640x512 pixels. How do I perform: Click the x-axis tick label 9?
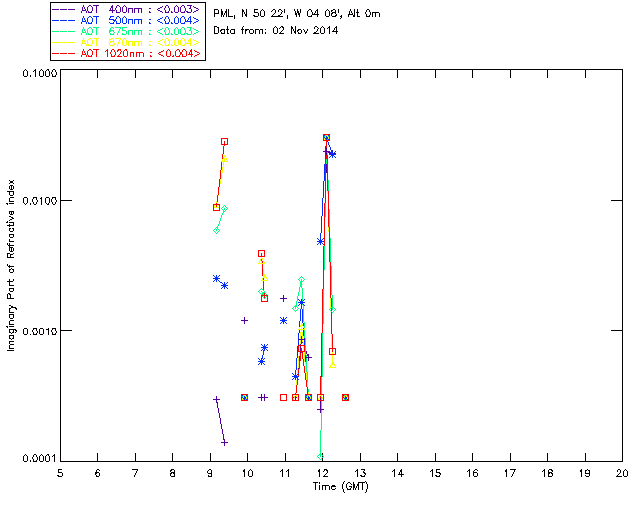210,473
